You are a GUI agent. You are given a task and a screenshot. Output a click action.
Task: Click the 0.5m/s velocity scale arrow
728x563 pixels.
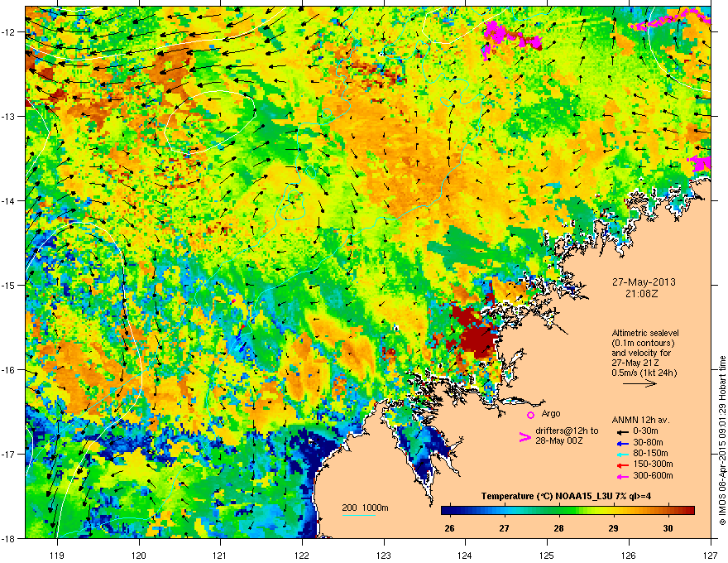point(639,383)
